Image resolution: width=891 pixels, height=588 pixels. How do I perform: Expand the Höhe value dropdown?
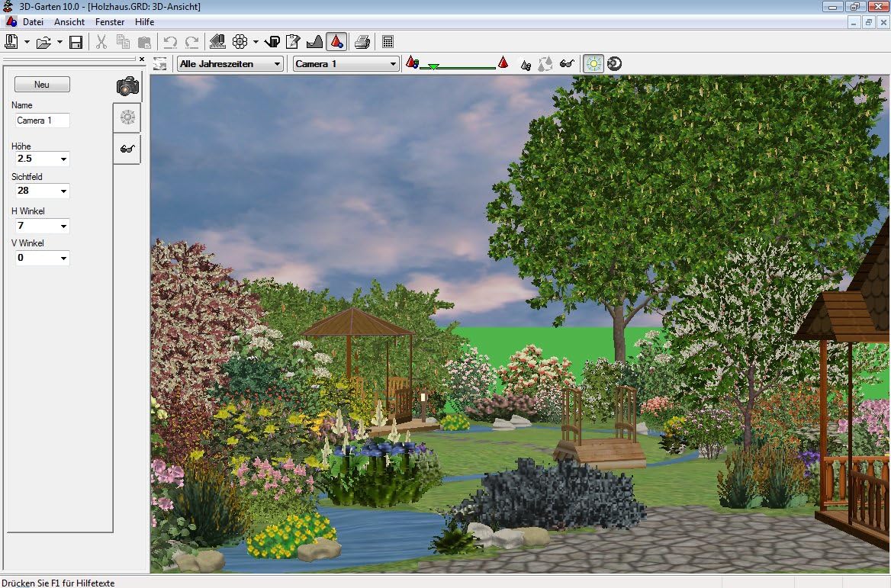pyautogui.click(x=63, y=159)
